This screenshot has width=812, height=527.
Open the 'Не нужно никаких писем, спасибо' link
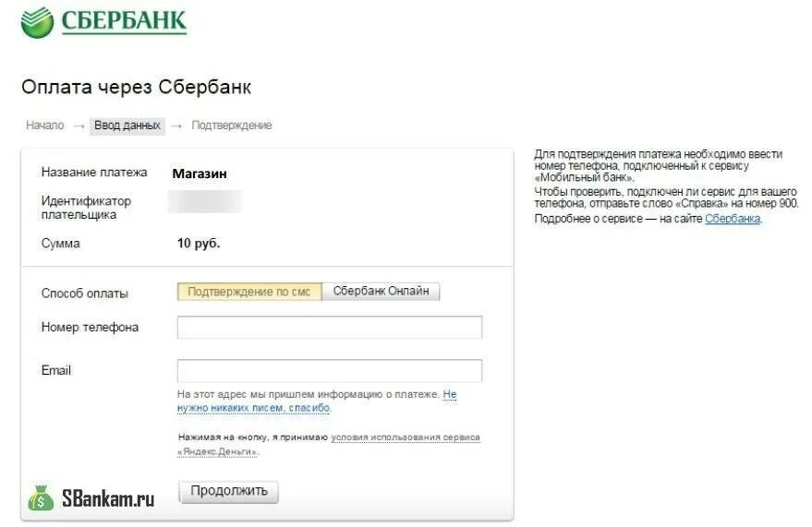coord(317,401)
